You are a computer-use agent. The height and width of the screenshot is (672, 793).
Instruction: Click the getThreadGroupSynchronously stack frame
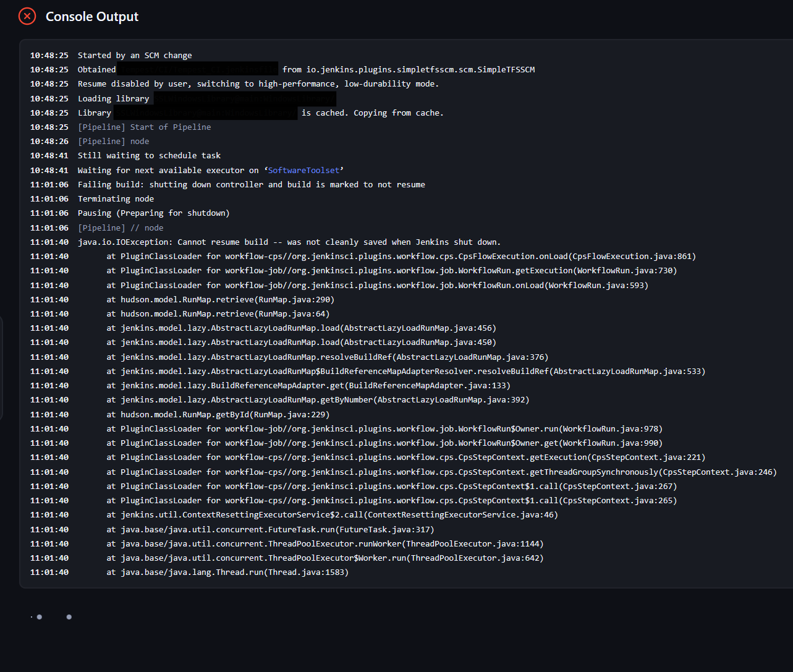[441, 472]
